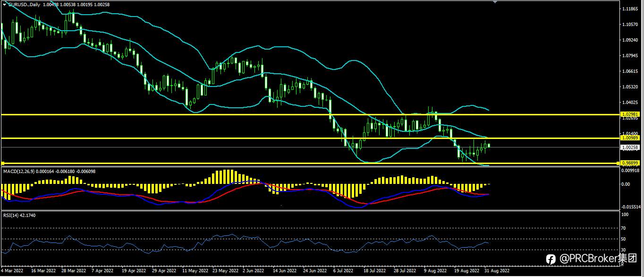Select the EURUSD.,Daily chart title text
This screenshot has width=644, height=277.
coord(24,4)
